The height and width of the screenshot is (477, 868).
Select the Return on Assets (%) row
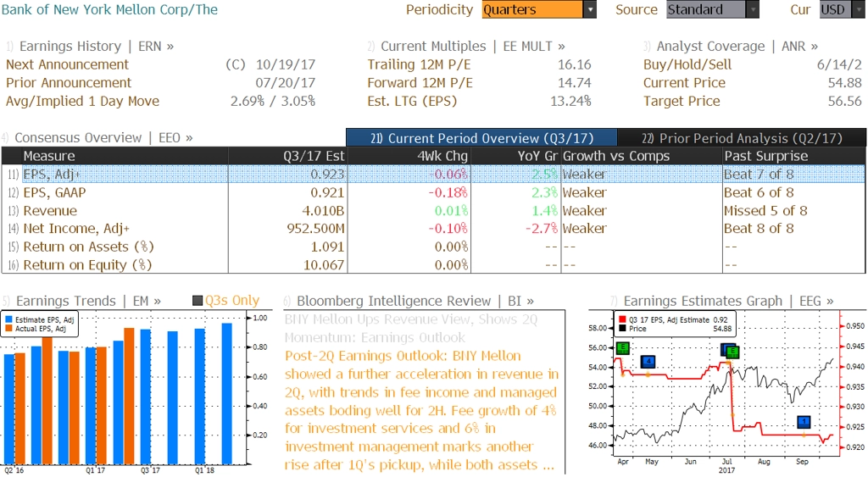[x=433, y=247]
